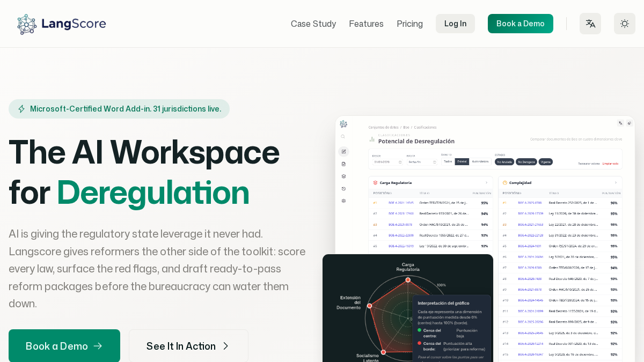Select the edit/compose icon in dashboard sidebar

coord(343,151)
